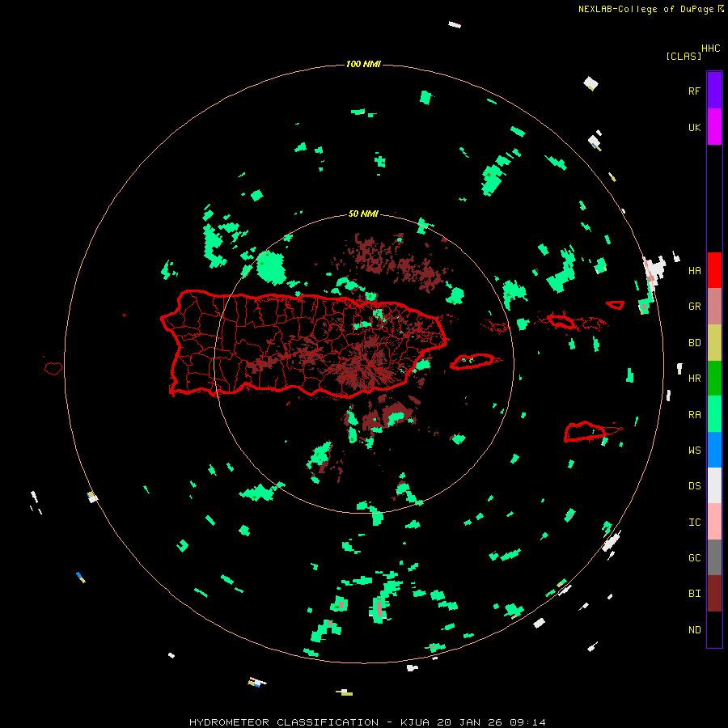Click the 'NEXLAB-College of DuPage' credit text

(645, 9)
